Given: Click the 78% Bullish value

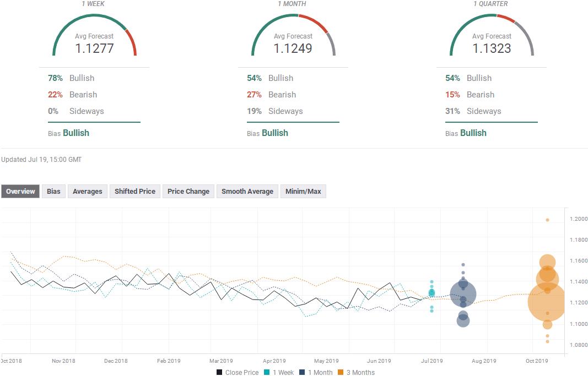Looking at the screenshot, I should (x=55, y=78).
